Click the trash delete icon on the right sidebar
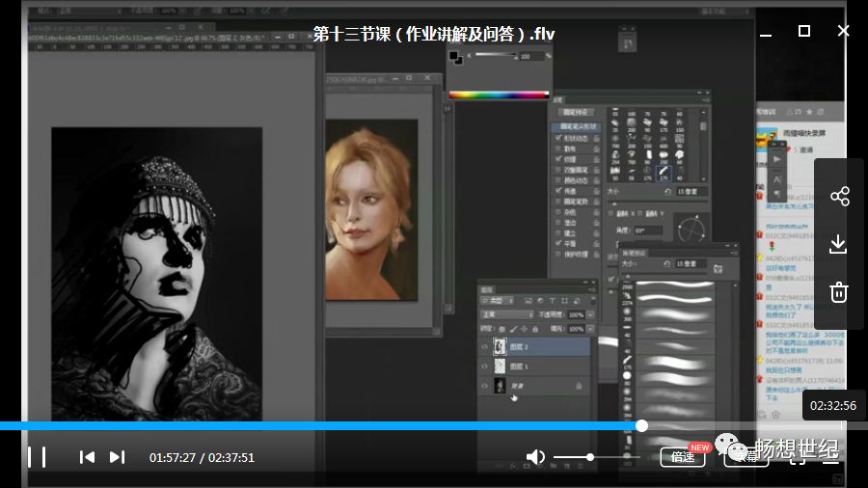This screenshot has height=488, width=868. click(x=839, y=292)
